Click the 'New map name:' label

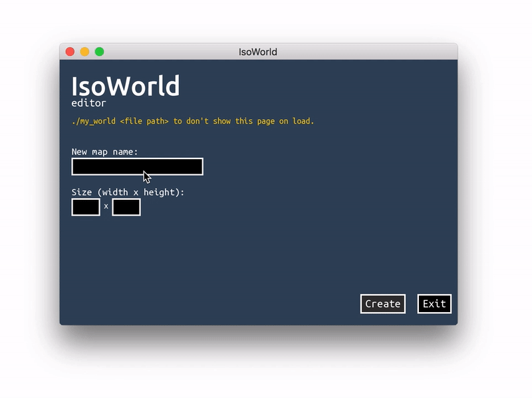pos(104,152)
